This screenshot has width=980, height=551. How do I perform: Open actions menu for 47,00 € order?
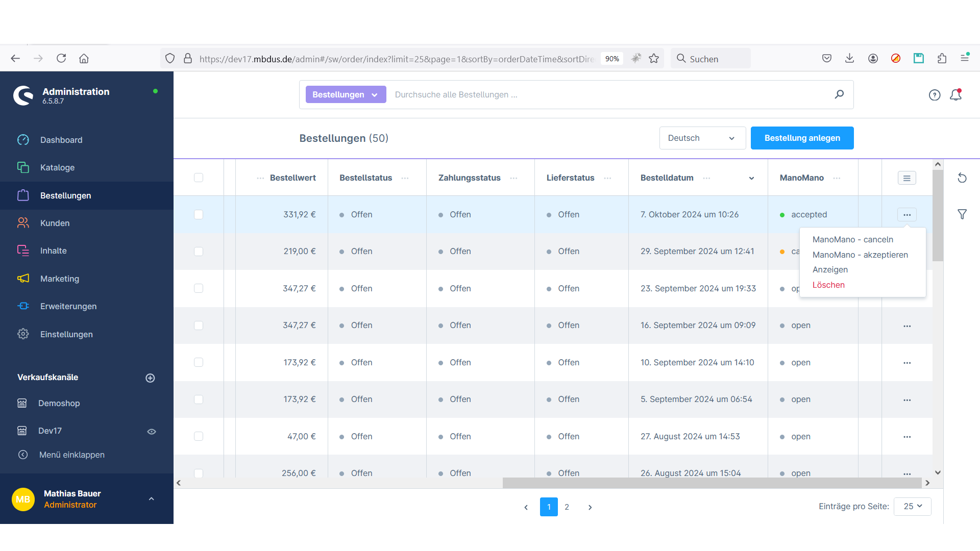(x=907, y=437)
